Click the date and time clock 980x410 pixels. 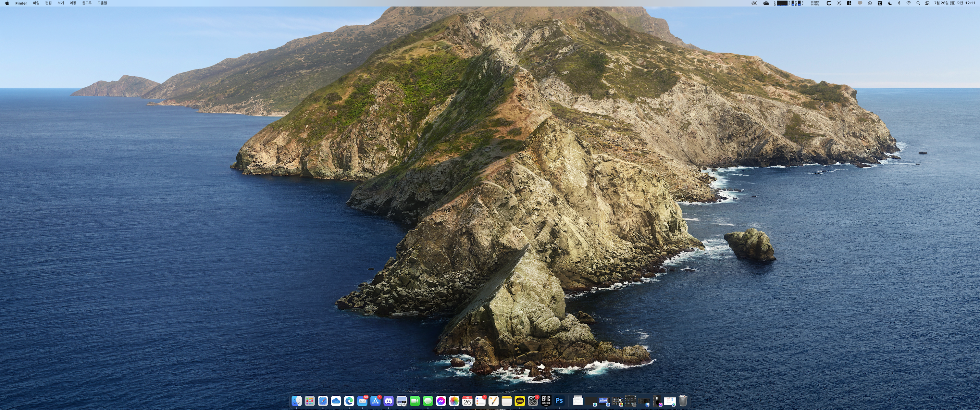pos(954,3)
